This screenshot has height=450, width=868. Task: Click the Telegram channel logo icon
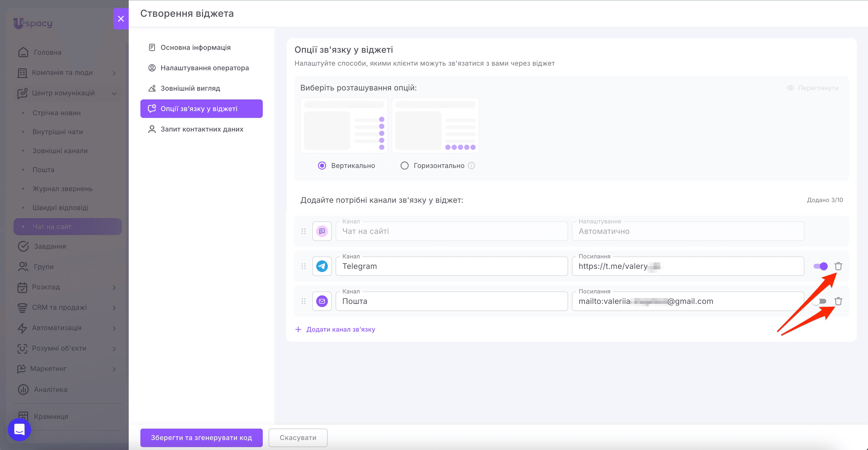322,266
